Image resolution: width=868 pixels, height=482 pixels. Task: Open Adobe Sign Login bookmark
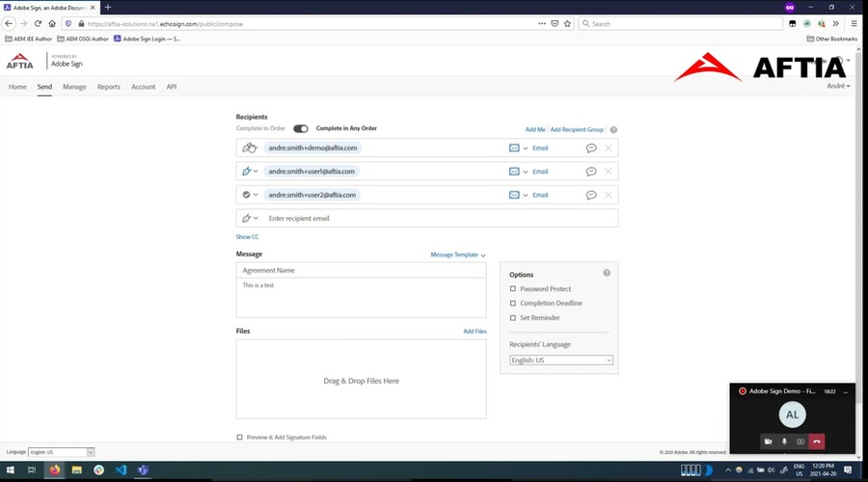pos(148,39)
